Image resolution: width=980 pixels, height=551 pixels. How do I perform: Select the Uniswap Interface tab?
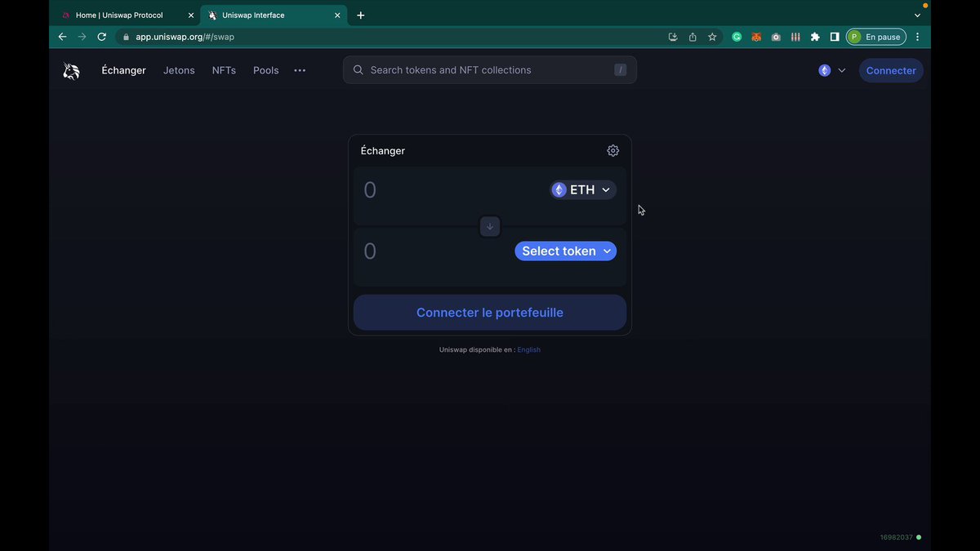pyautogui.click(x=274, y=16)
